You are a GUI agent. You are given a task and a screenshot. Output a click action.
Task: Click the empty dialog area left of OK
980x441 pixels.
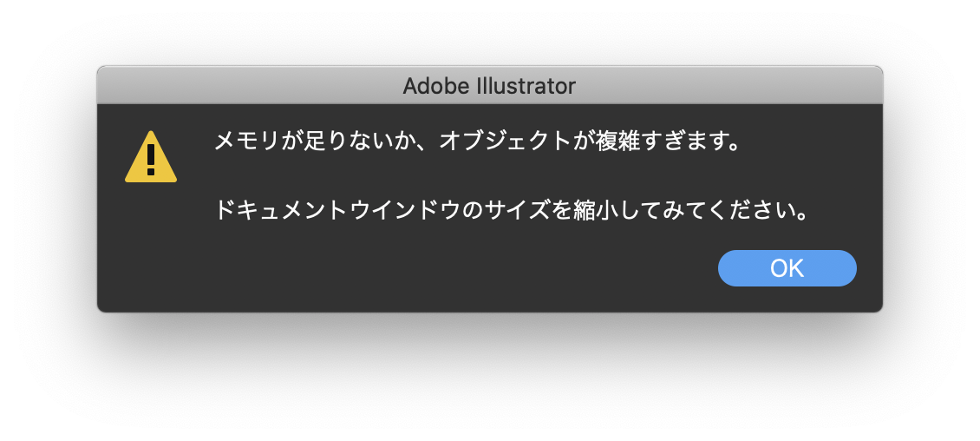[x=434, y=268]
